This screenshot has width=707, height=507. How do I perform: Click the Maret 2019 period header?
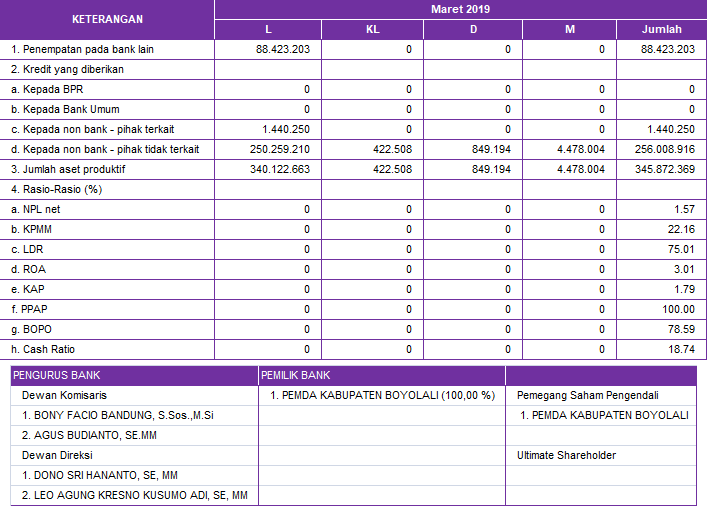[x=460, y=9]
